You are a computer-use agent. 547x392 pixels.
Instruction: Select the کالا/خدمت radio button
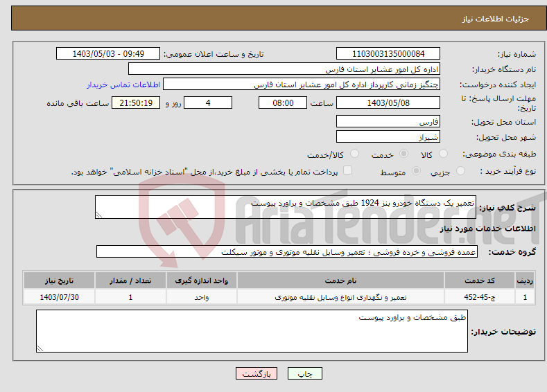(x=354, y=154)
